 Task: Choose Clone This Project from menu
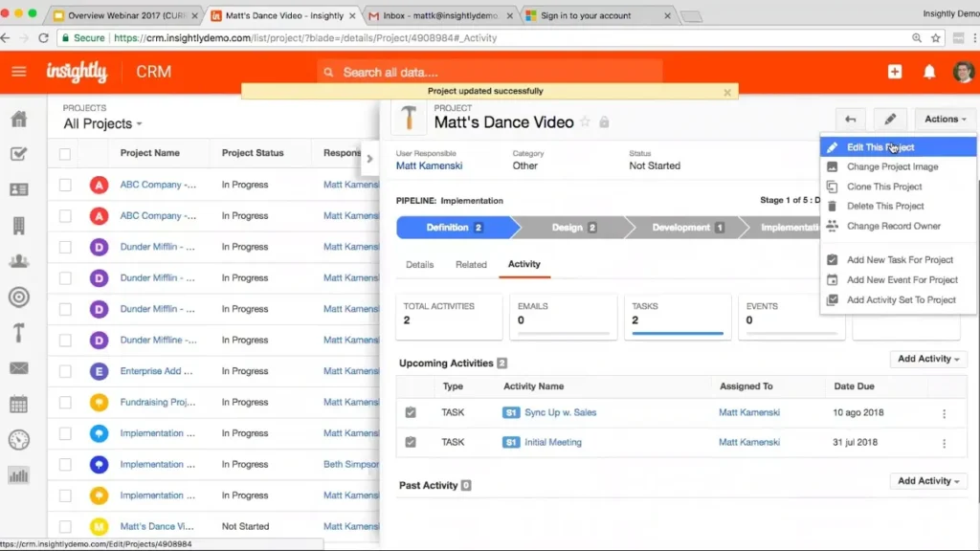tap(884, 187)
